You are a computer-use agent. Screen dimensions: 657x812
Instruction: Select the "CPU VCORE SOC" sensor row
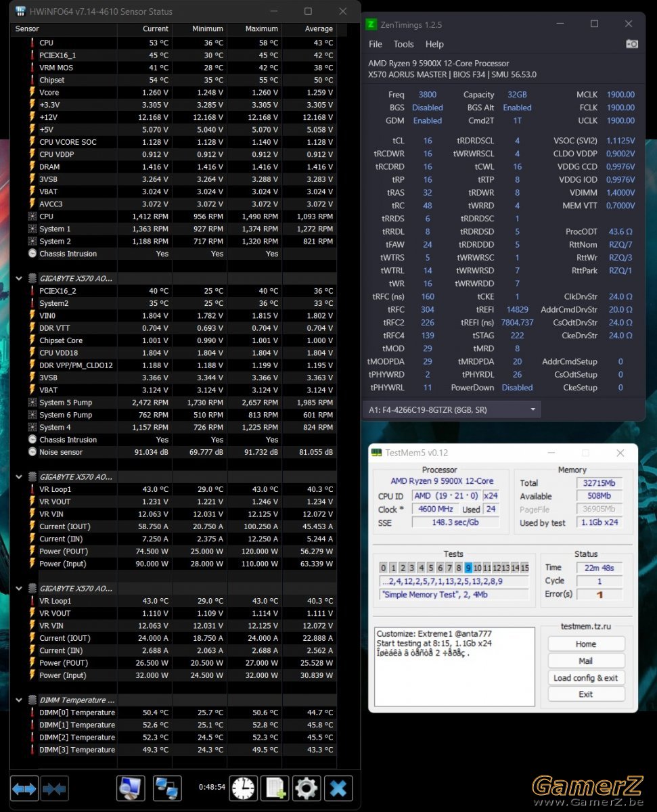(175, 142)
